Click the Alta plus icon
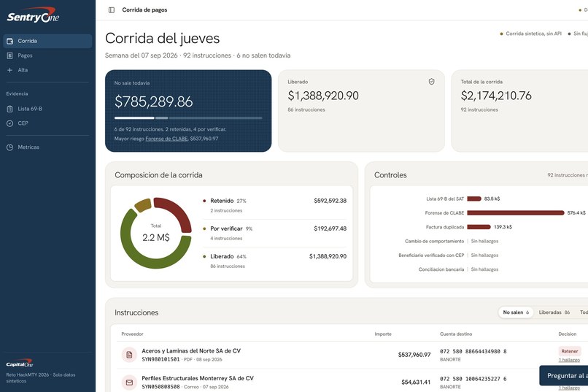This screenshot has height=392, width=588. point(10,70)
